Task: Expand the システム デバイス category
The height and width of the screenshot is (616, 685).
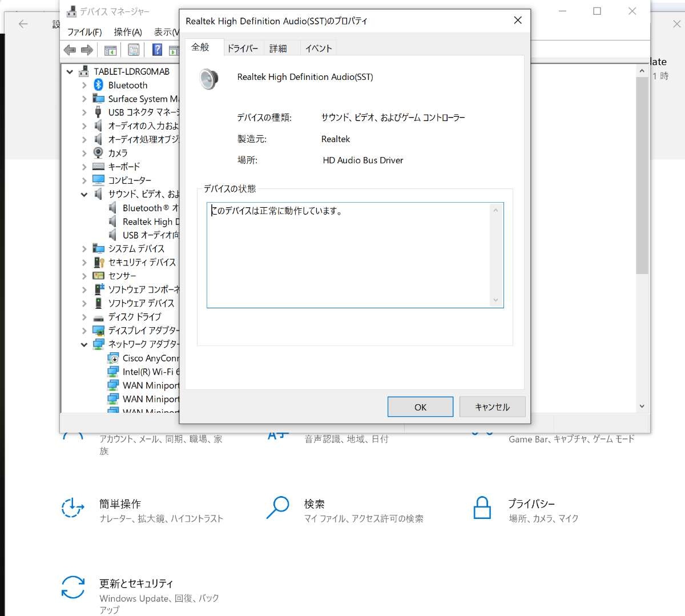Action: pyautogui.click(x=84, y=249)
